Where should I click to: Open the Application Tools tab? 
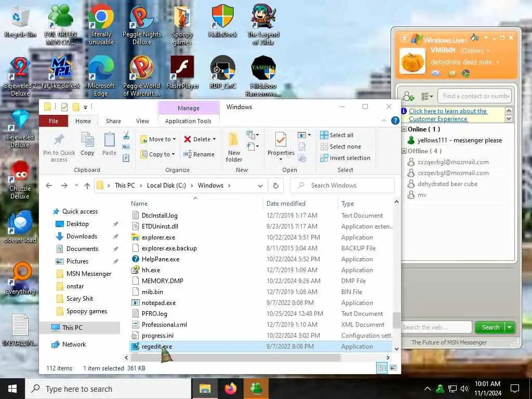(x=188, y=121)
